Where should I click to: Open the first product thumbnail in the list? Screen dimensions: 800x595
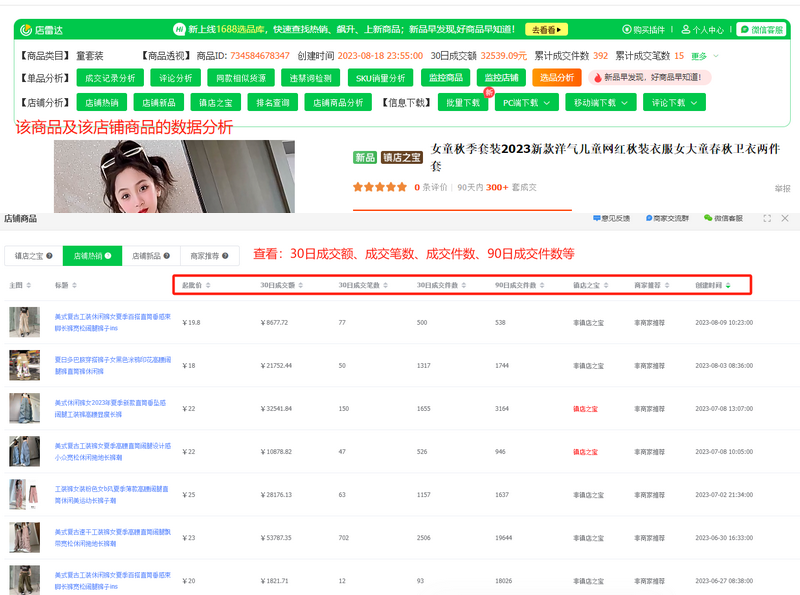click(x=22, y=320)
